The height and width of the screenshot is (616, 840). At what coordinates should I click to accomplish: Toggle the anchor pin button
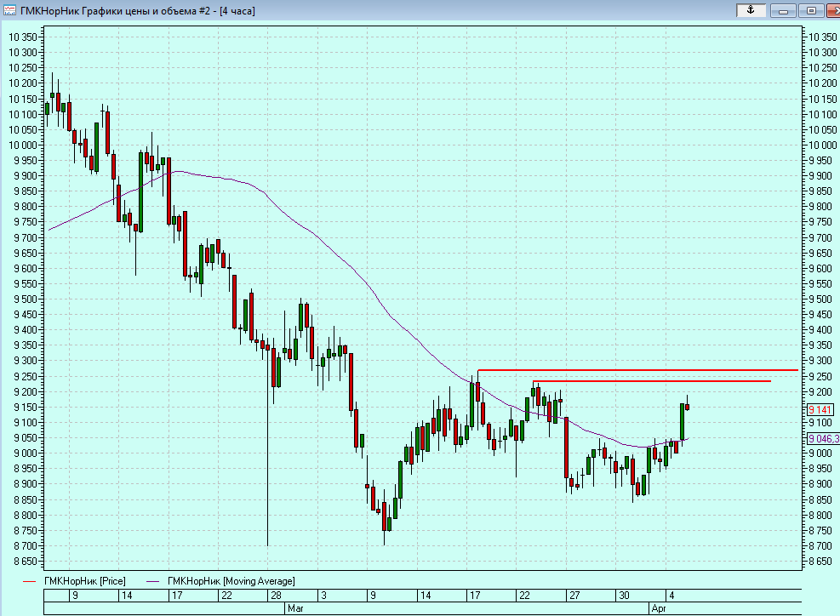(x=751, y=10)
